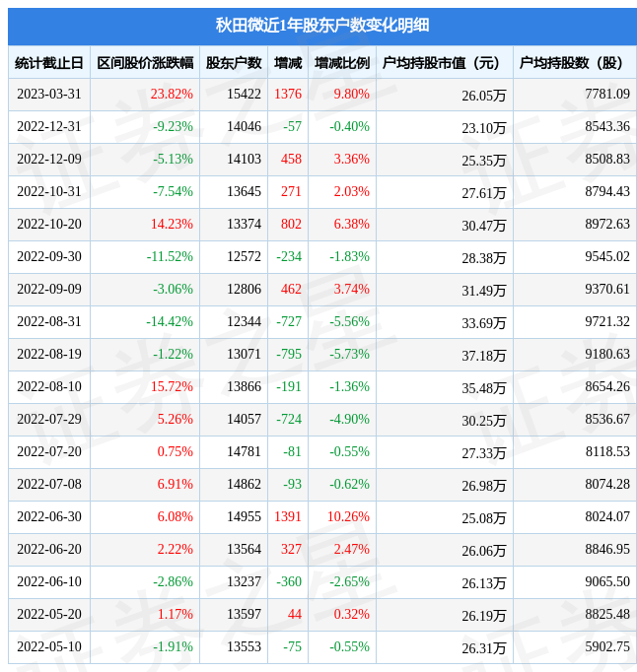
Task: Select shareholder count 14057
Action: (245, 420)
